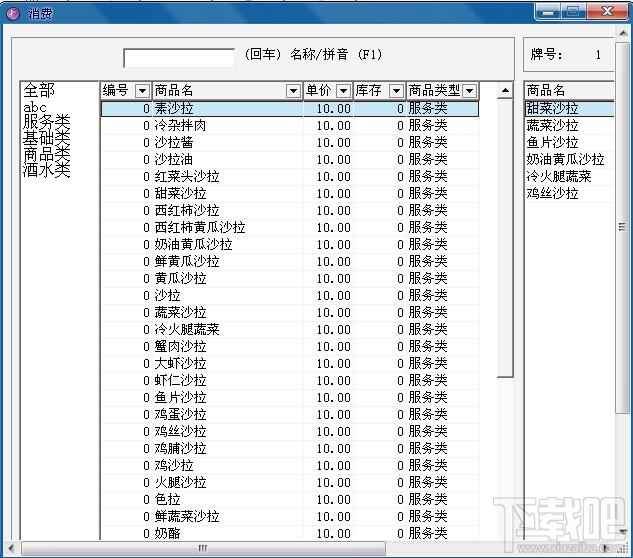Select the 服务类 category in left list
The image size is (633, 558).
[46, 122]
